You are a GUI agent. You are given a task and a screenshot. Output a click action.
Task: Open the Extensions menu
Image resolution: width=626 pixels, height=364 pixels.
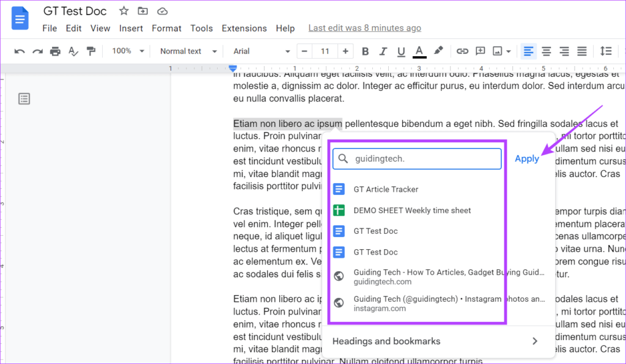click(244, 28)
